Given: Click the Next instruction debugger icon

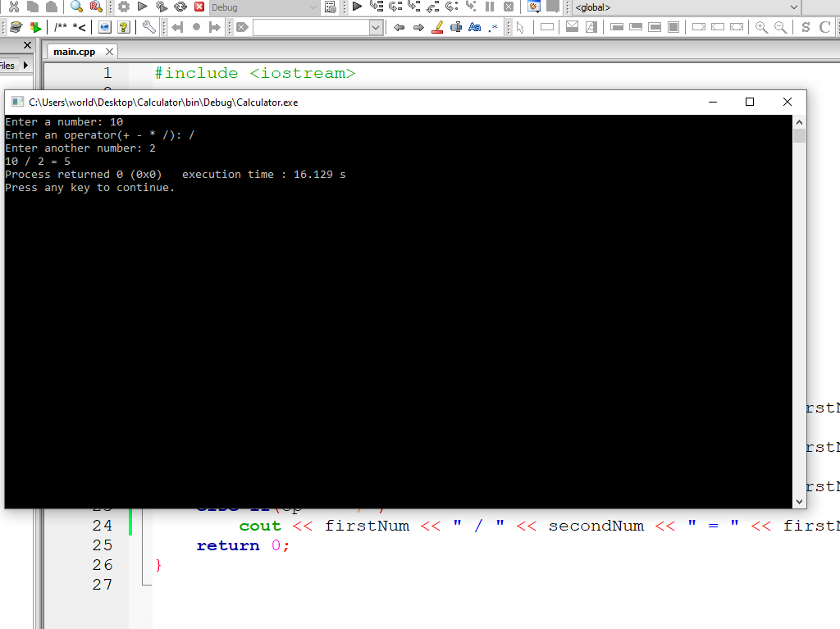Looking at the screenshot, I should tap(452, 7).
